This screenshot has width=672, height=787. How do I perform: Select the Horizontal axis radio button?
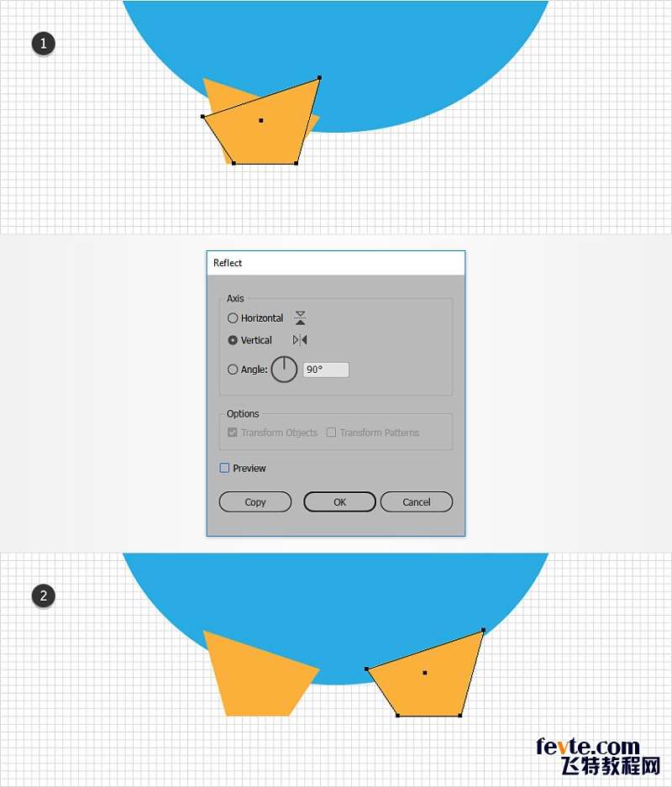[x=233, y=318]
